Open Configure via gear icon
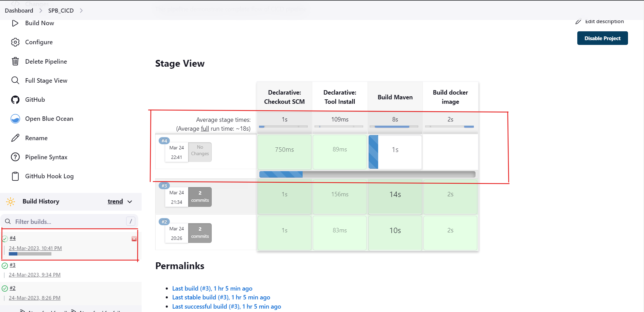Image resolution: width=644 pixels, height=312 pixels. 15,42
